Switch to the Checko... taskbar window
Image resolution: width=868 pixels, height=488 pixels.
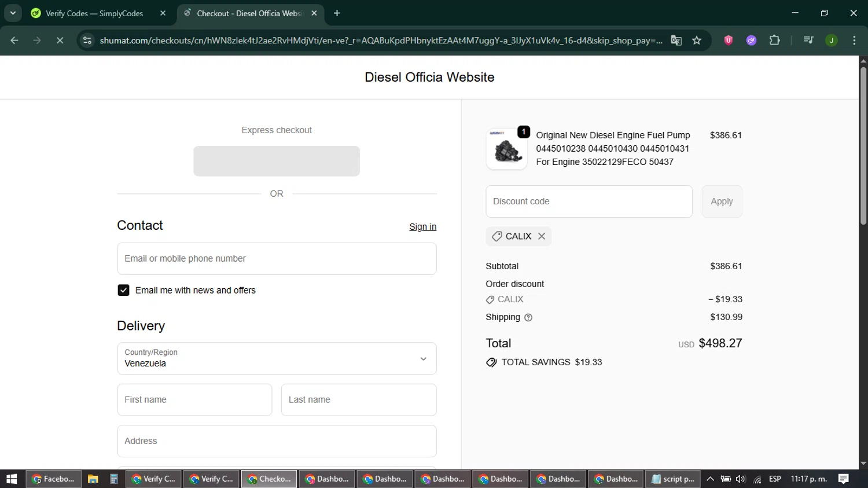269,479
